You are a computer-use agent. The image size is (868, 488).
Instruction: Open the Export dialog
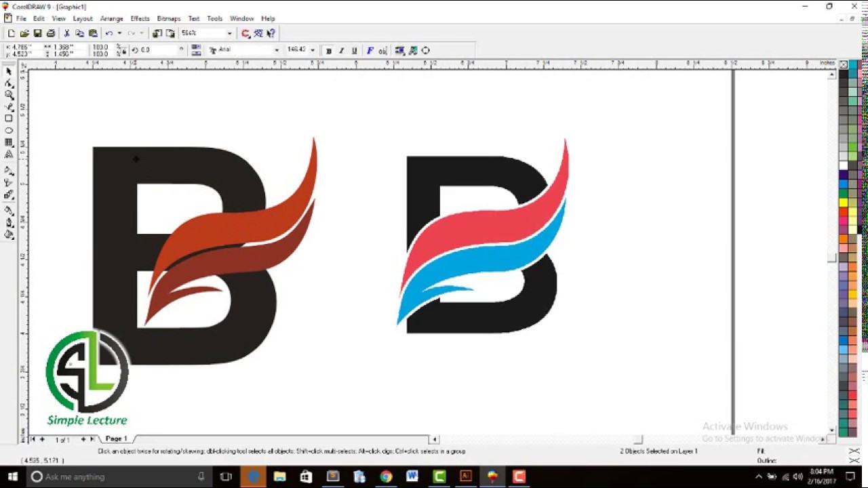[x=171, y=33]
